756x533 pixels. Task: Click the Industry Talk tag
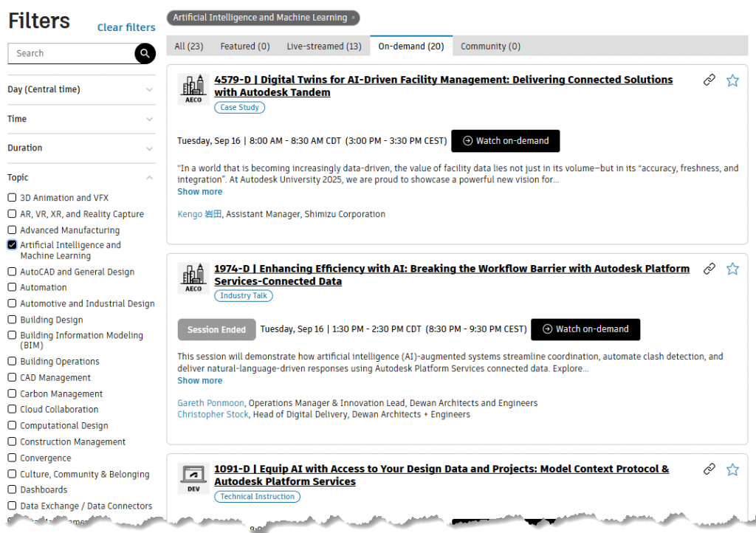(x=244, y=296)
